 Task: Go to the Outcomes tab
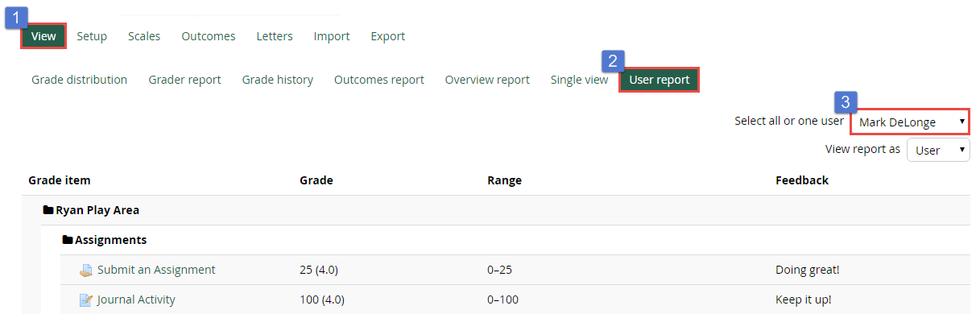(x=209, y=36)
